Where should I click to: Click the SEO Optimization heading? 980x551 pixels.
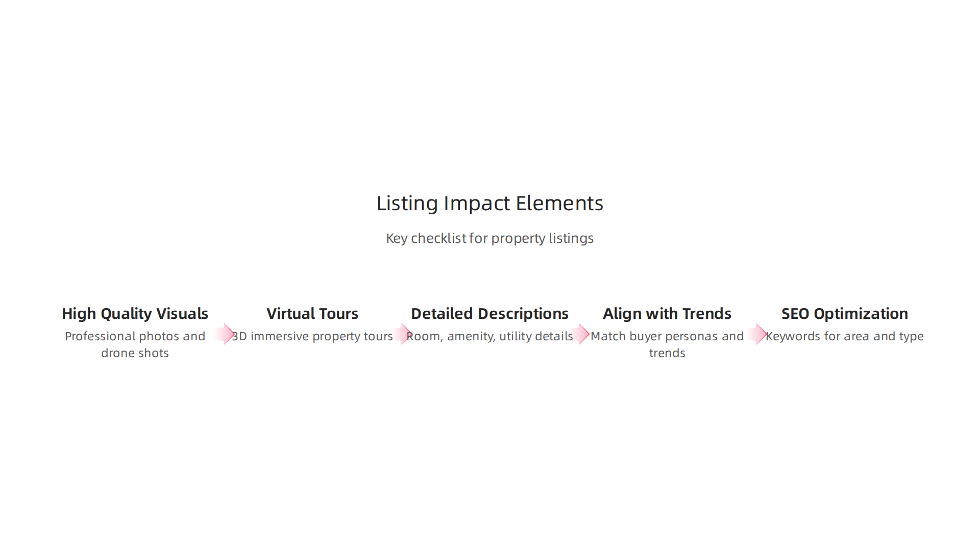click(x=845, y=314)
